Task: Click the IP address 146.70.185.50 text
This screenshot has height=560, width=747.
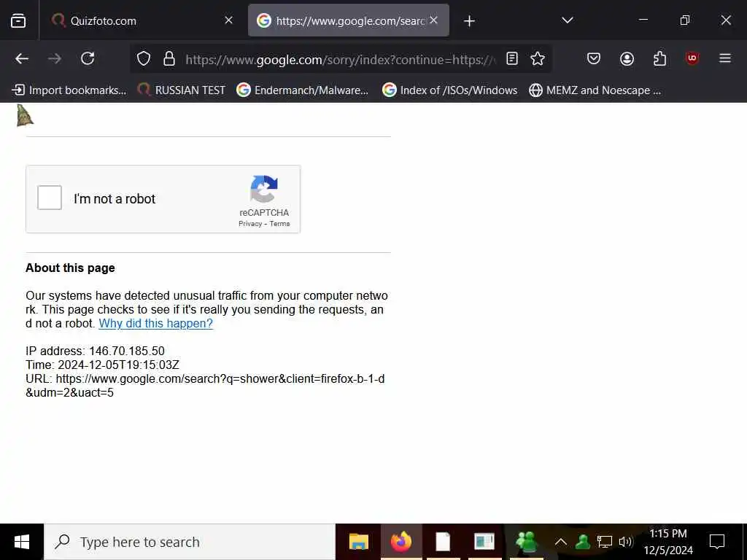Action: click(x=96, y=351)
